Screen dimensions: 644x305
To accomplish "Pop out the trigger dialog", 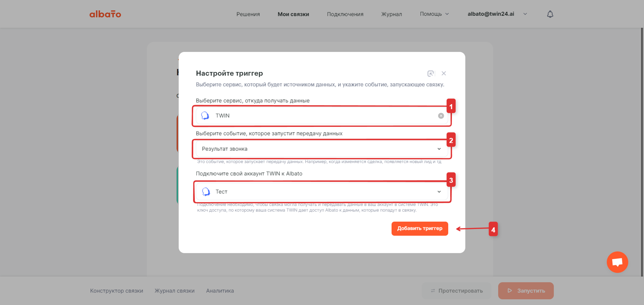I will click(x=430, y=73).
